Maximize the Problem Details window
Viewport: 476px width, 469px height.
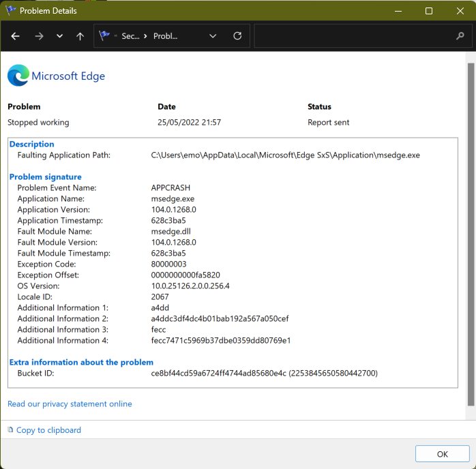[428, 11]
